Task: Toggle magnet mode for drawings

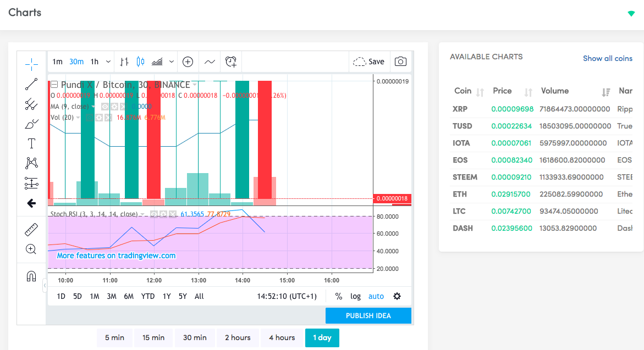Action: tap(31, 276)
